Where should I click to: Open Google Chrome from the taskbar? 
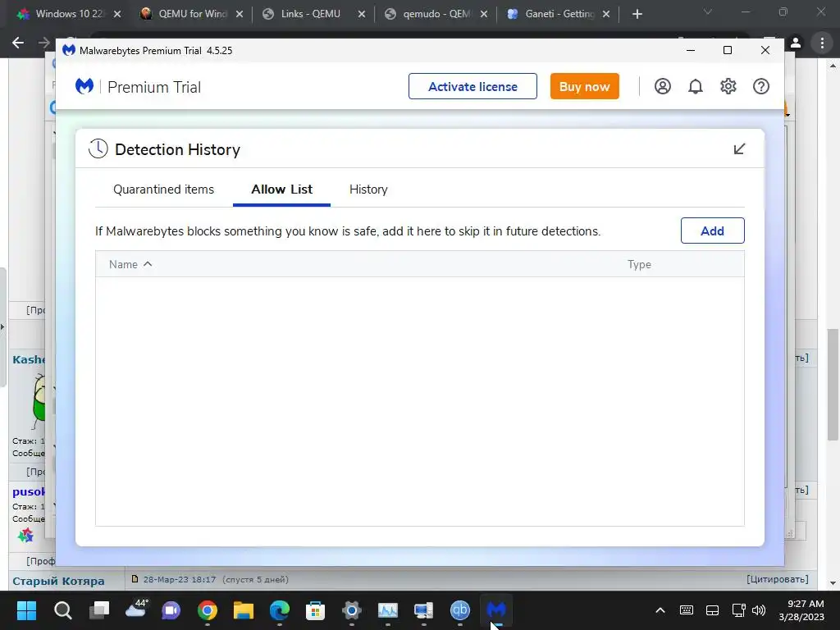(x=208, y=610)
